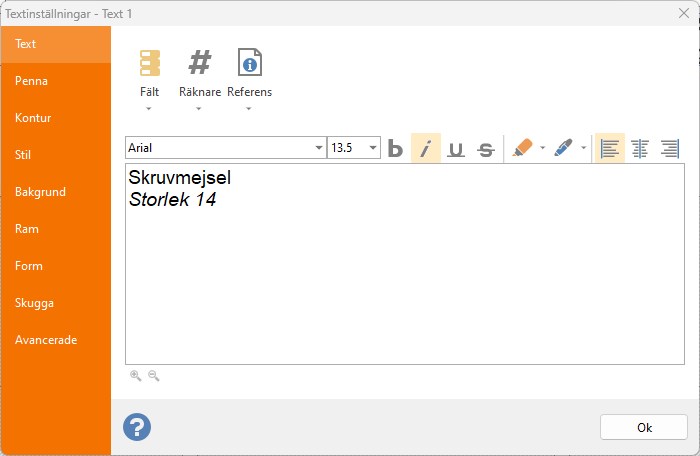Select the blue text color pen
Screen dimensions: 700x456
[x=563, y=148]
